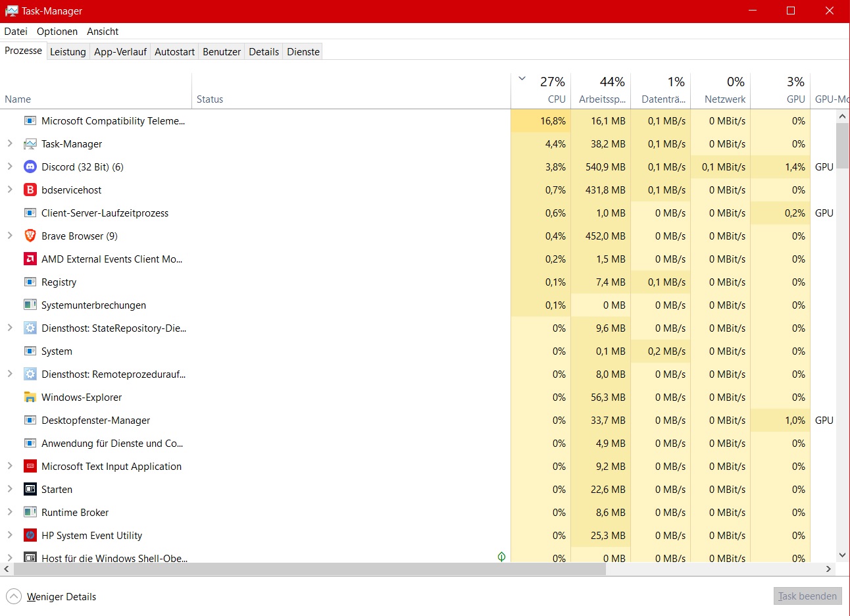Switch to the Benutzer tab
The width and height of the screenshot is (850, 616).
click(x=222, y=52)
